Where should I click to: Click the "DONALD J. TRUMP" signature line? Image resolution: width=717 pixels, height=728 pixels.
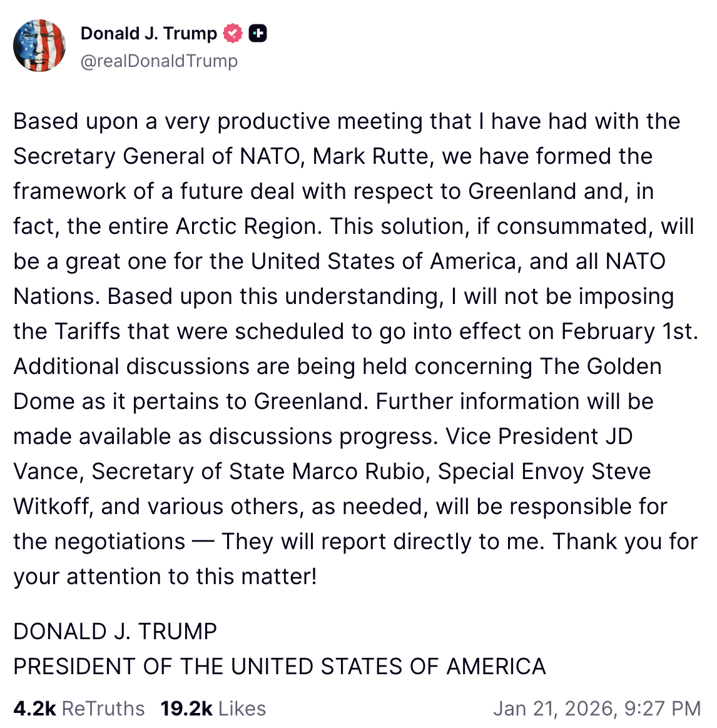click(x=115, y=632)
